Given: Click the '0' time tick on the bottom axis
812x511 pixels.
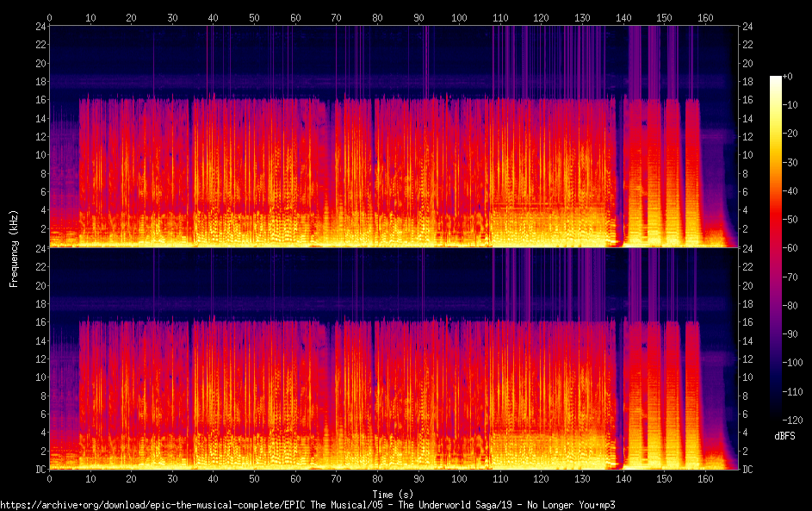Looking at the screenshot, I should pos(50,478).
